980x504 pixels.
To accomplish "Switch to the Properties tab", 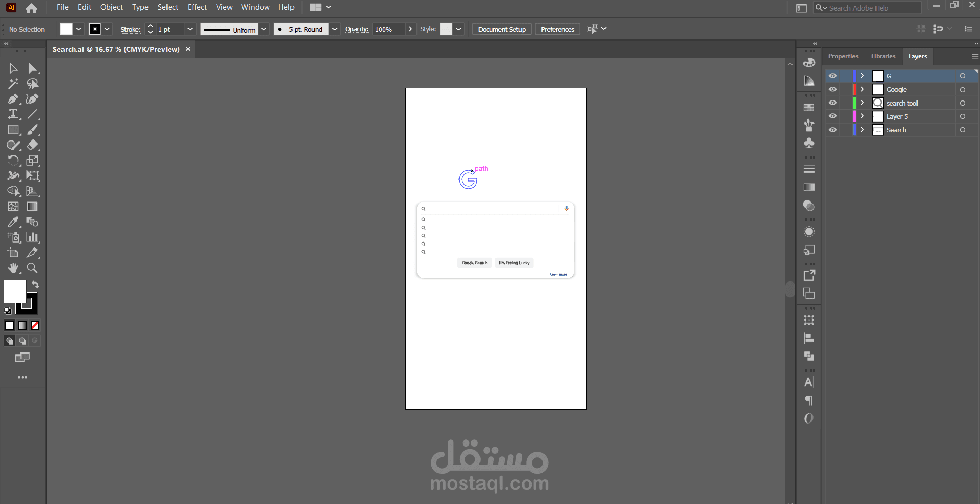I will 843,56.
